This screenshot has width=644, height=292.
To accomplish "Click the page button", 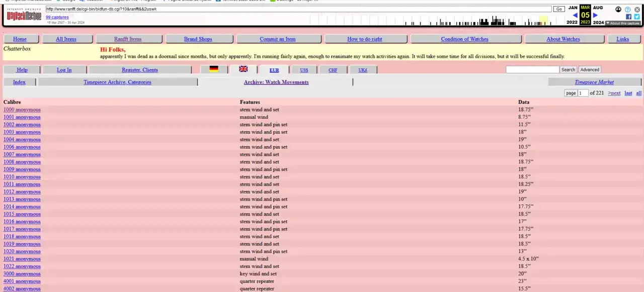I will tap(571, 93).
